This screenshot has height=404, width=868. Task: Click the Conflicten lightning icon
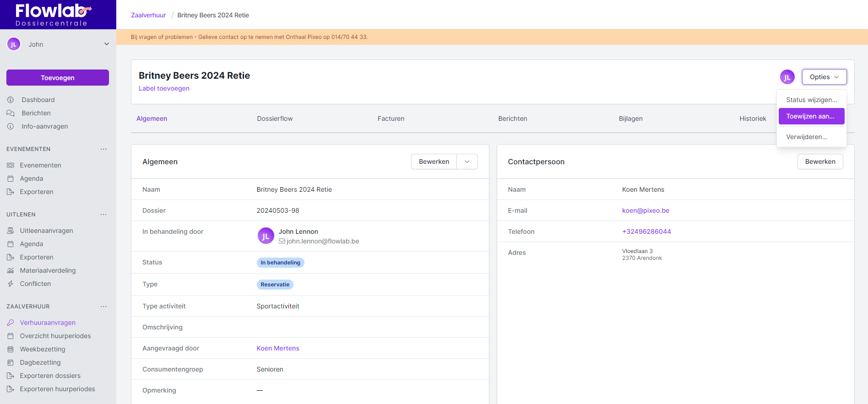(11, 284)
